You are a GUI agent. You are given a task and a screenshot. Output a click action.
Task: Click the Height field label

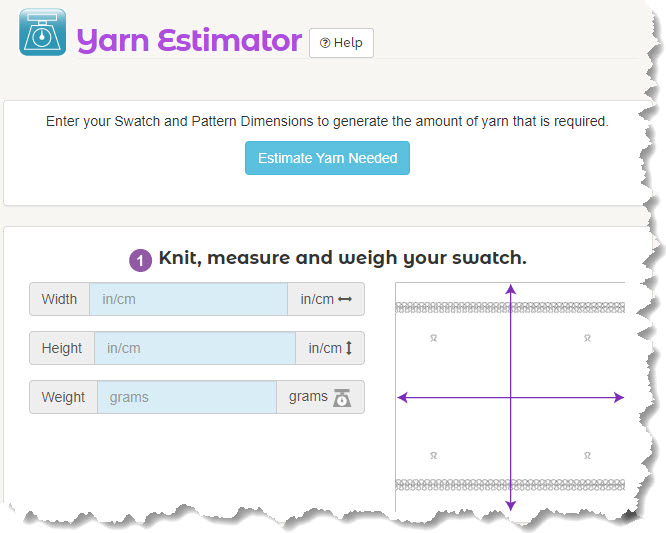62,348
